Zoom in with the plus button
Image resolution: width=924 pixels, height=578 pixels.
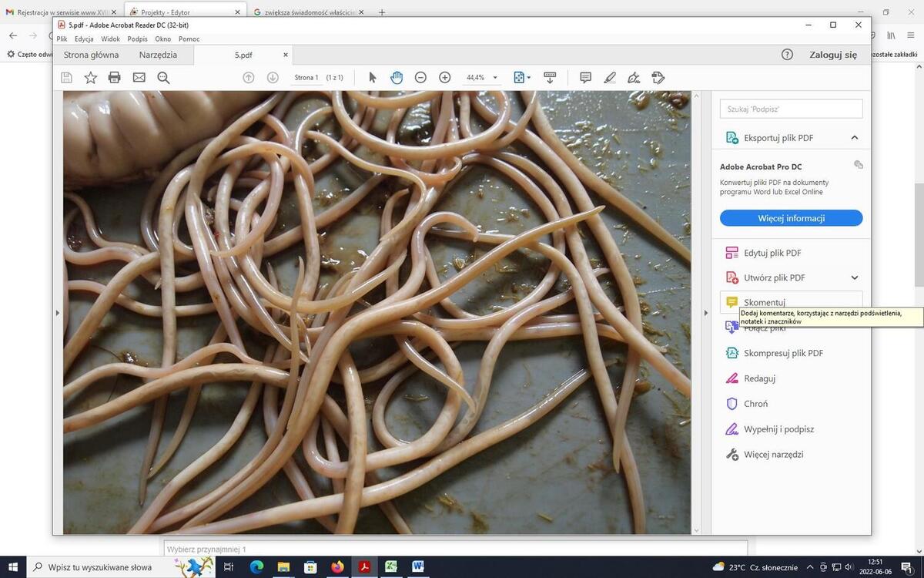(x=445, y=77)
